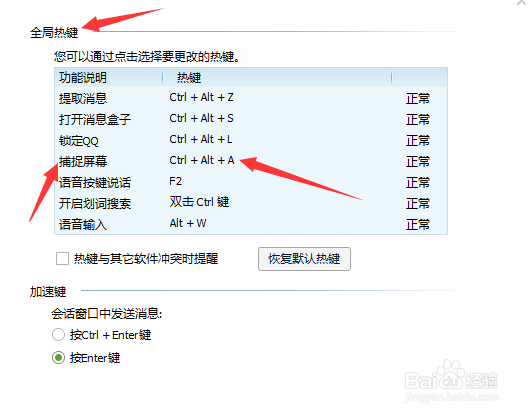Screen dimensions: 528x416
Task: Select 按Ctrl + Enter键 radio option
Action: click(58, 335)
